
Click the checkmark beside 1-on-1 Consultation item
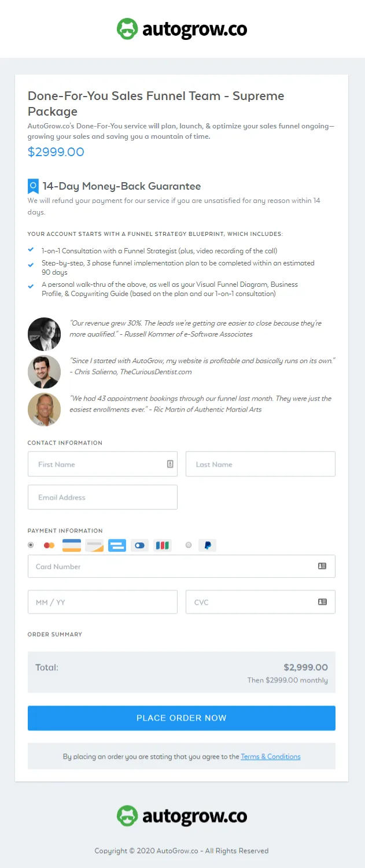click(31, 251)
